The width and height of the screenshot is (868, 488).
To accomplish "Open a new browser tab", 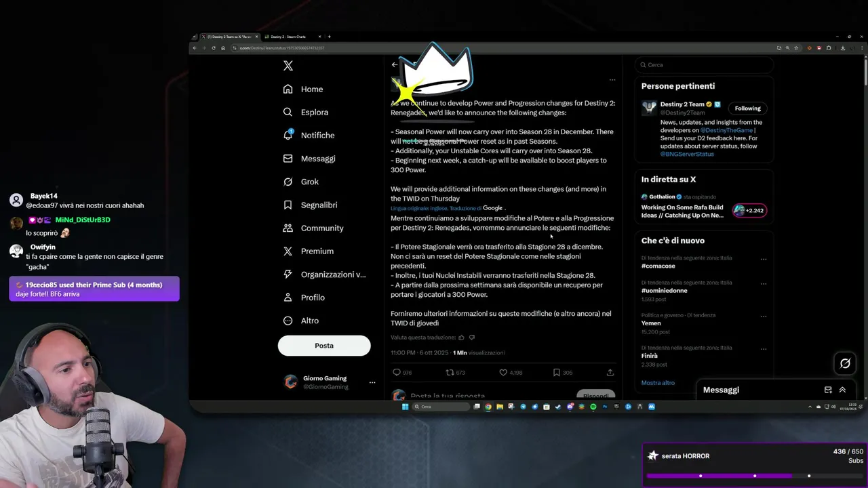I will pyautogui.click(x=329, y=37).
